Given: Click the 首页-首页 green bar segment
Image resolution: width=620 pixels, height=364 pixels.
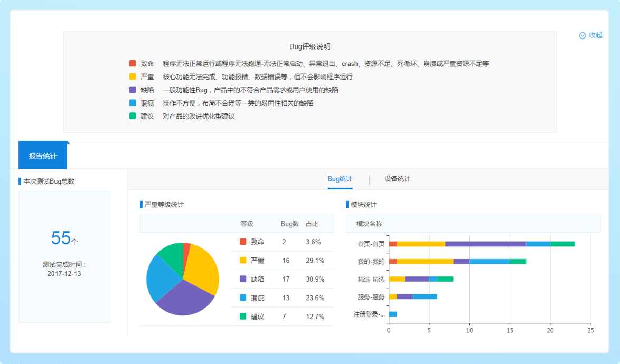Looking at the screenshot, I should click(x=562, y=244).
